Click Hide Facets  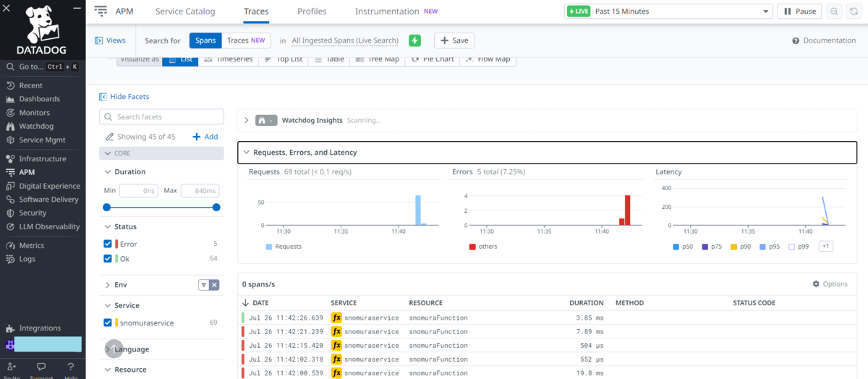124,96
